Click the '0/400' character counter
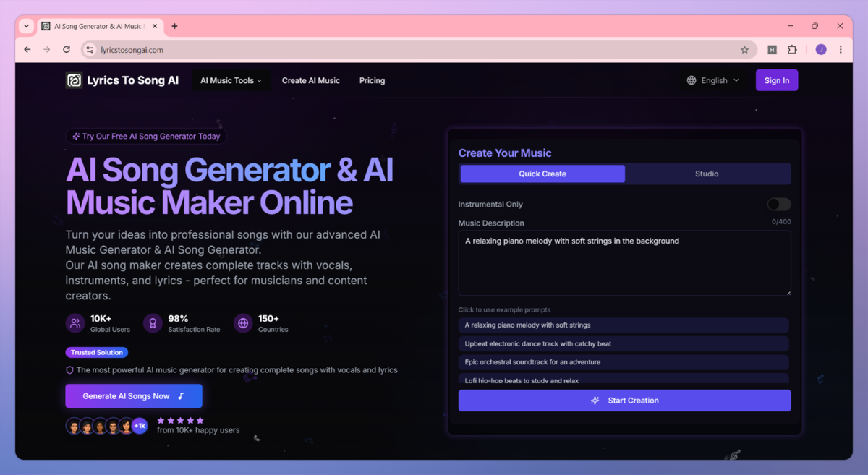The height and width of the screenshot is (475, 868). [x=781, y=222]
